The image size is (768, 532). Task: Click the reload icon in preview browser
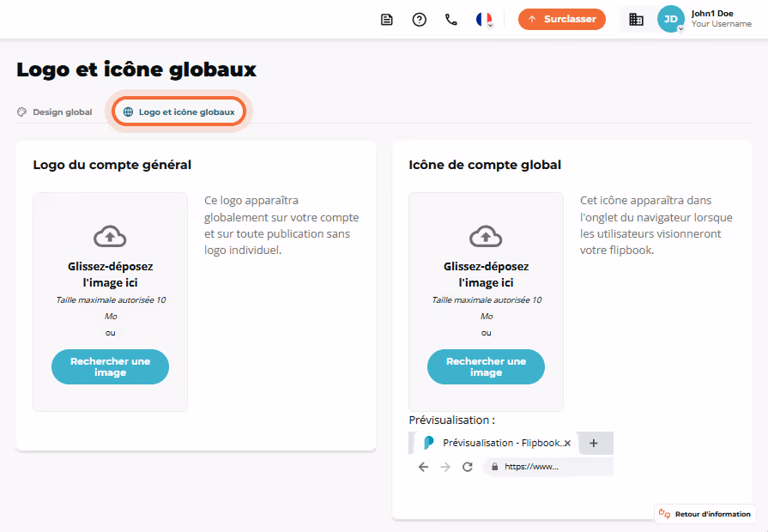[468, 467]
